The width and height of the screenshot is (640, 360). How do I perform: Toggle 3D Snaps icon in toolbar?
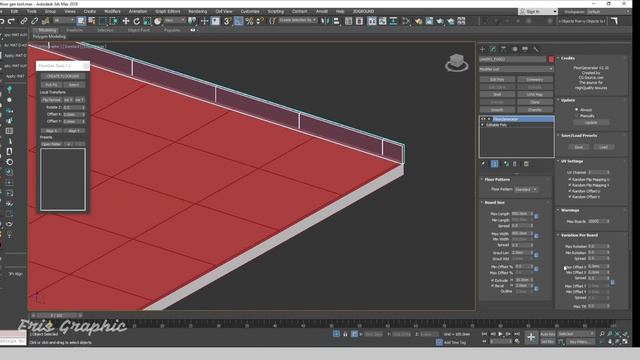(228, 21)
